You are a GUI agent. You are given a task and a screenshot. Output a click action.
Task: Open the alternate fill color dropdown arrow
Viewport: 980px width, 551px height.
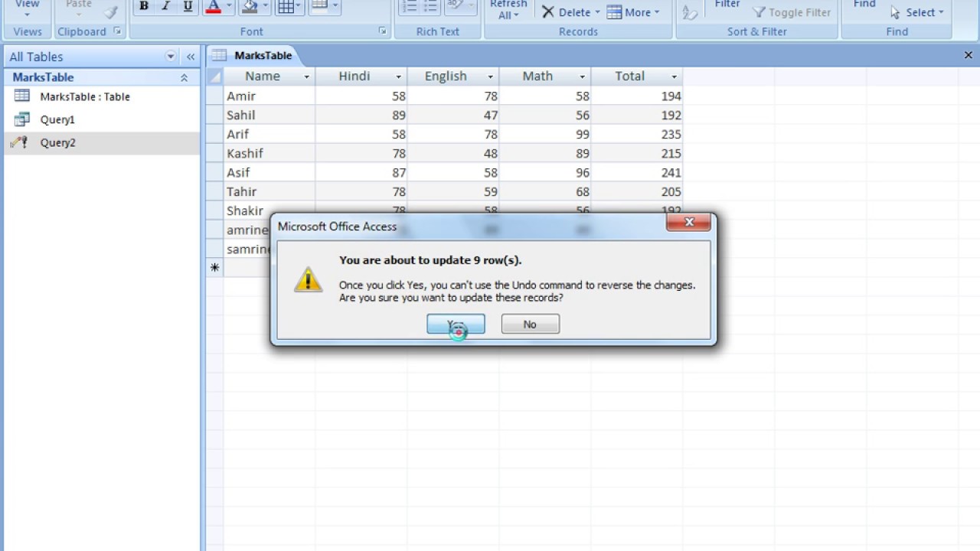pyautogui.click(x=335, y=6)
